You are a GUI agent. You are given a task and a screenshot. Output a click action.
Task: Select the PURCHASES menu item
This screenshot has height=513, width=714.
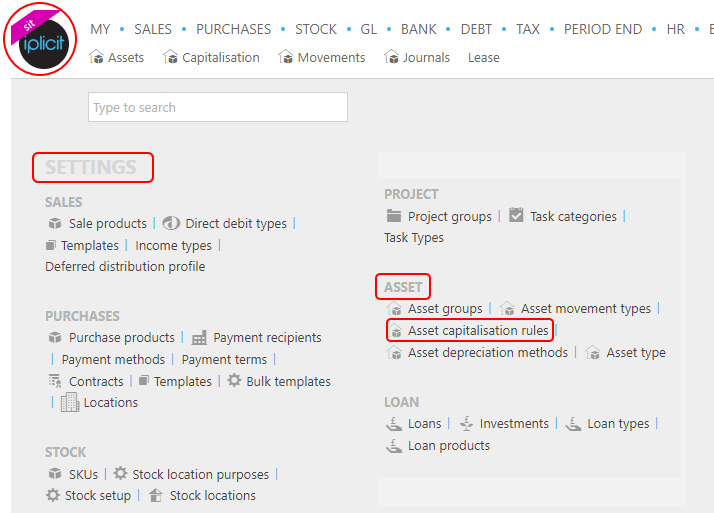click(233, 29)
